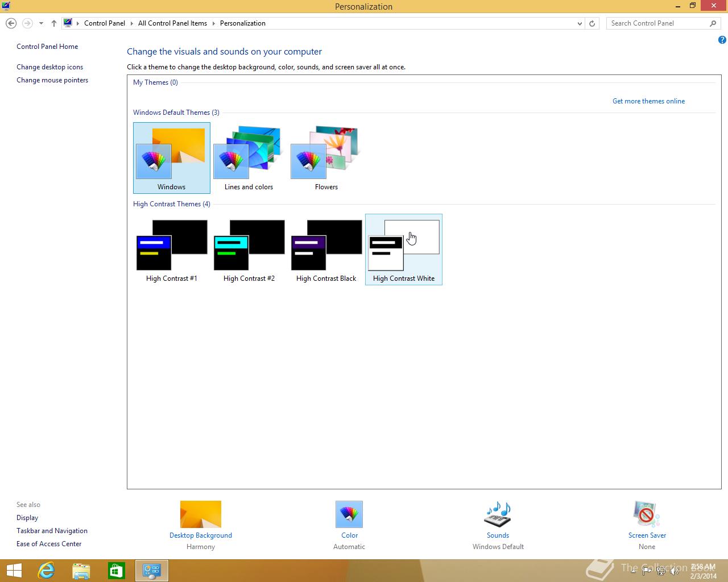Click the Sounds link text

498,535
